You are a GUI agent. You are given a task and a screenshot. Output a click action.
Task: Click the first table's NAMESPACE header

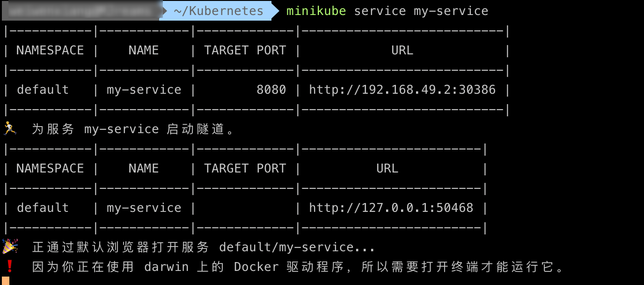point(50,50)
